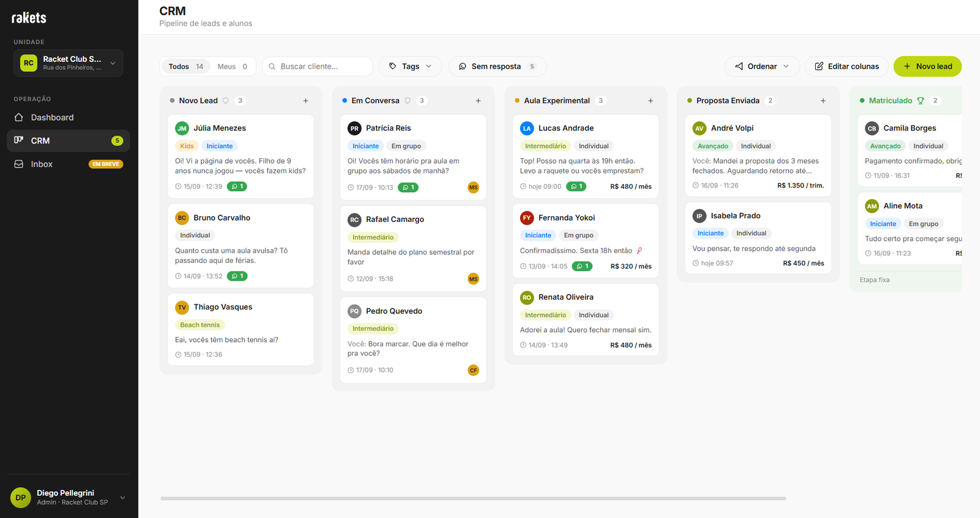
Task: Click the horizontal scrollbar below the board
Action: click(x=473, y=498)
